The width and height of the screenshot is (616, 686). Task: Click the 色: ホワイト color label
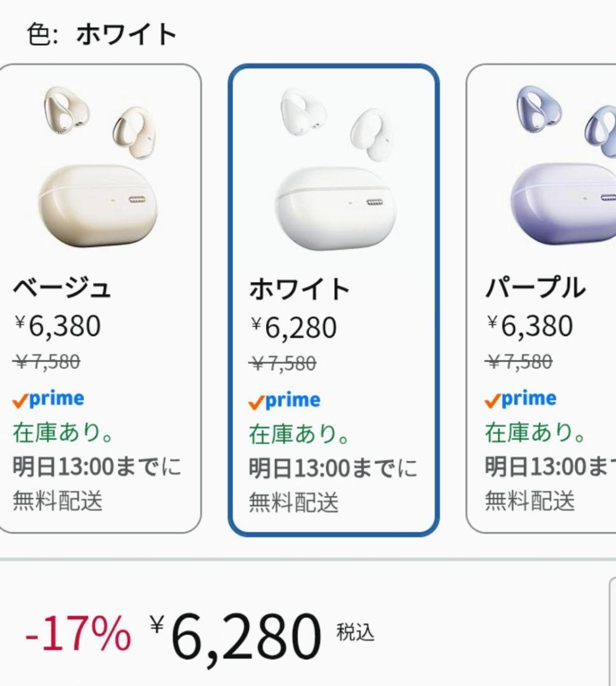point(102,34)
